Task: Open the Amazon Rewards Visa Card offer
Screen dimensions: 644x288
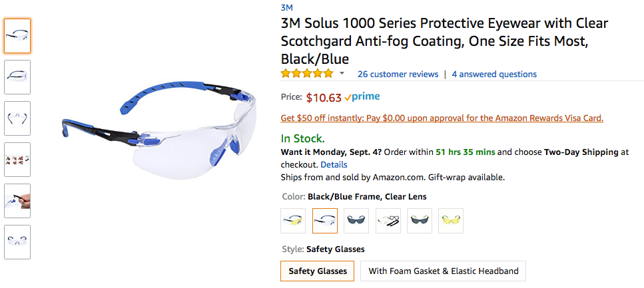Action: [x=442, y=118]
